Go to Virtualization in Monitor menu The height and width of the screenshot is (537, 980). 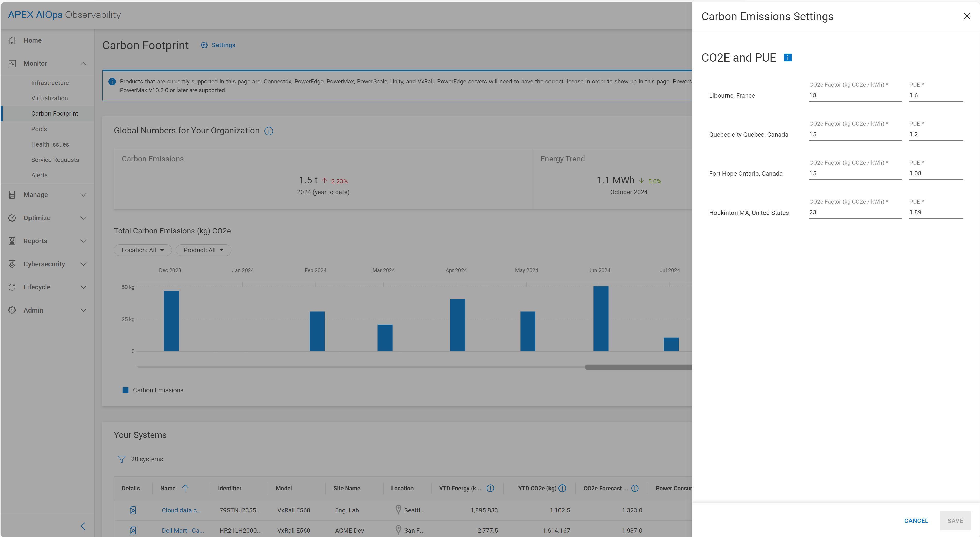point(50,98)
